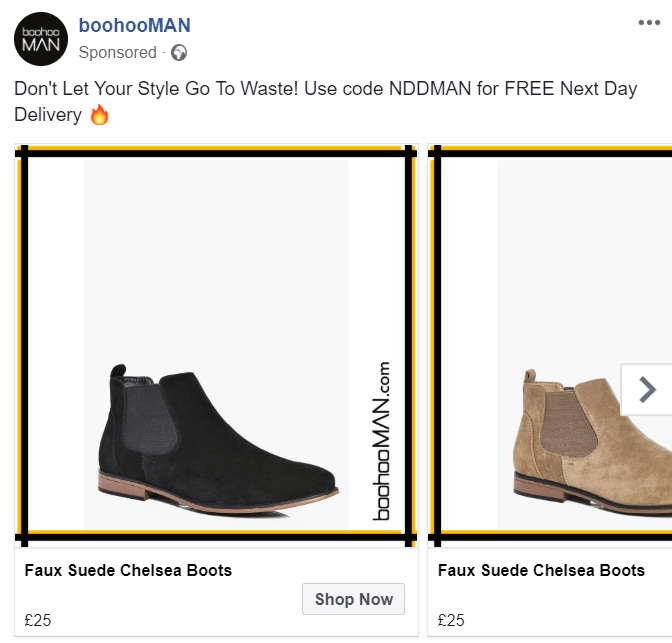
Task: Click the product title under the black boots
Action: [128, 571]
